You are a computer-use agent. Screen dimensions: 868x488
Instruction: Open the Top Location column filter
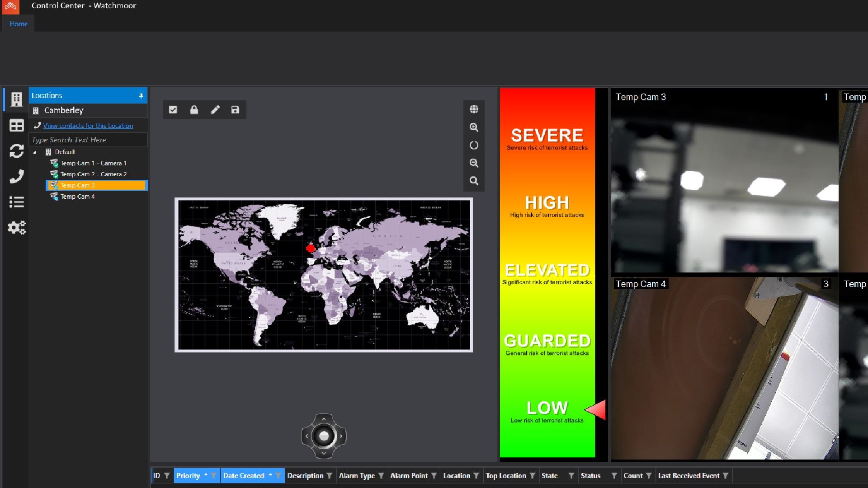532,476
